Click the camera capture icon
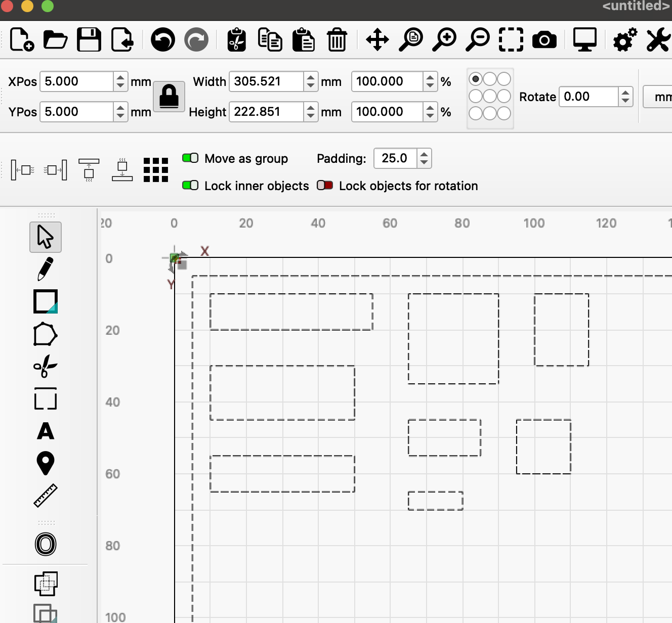Viewport: 672px width, 623px height. click(x=544, y=39)
